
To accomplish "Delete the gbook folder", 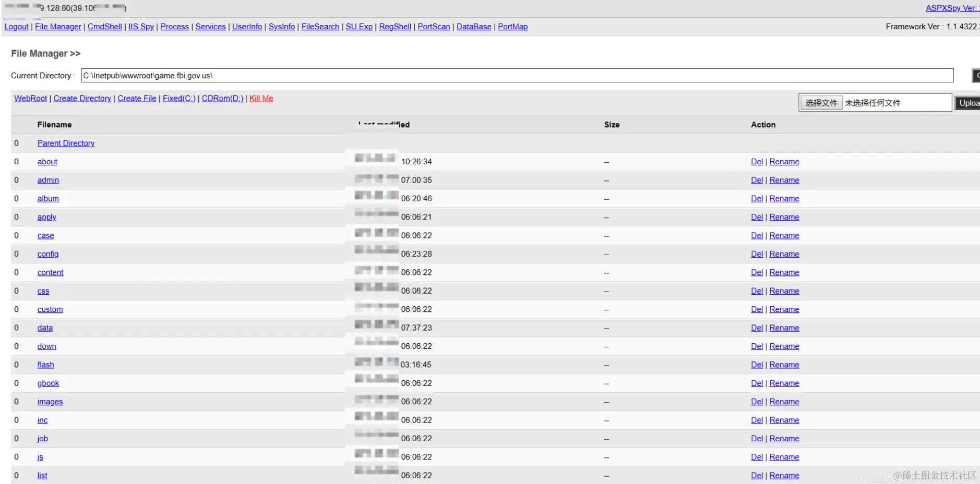I will point(757,383).
